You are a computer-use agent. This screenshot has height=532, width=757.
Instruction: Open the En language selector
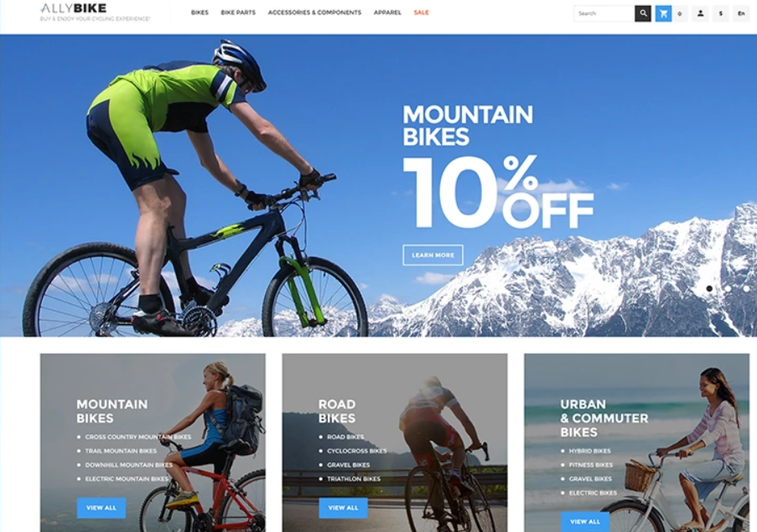741,13
